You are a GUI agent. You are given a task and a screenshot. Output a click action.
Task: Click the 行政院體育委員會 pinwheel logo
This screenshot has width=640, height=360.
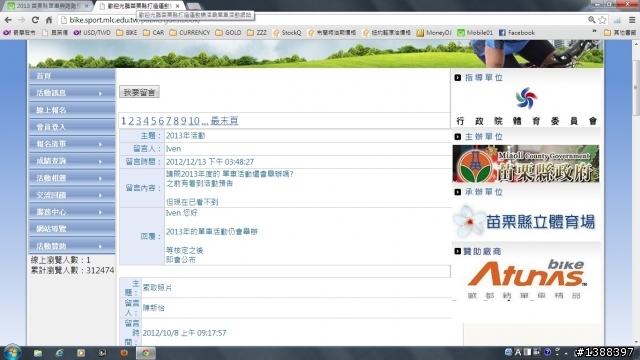(526, 98)
